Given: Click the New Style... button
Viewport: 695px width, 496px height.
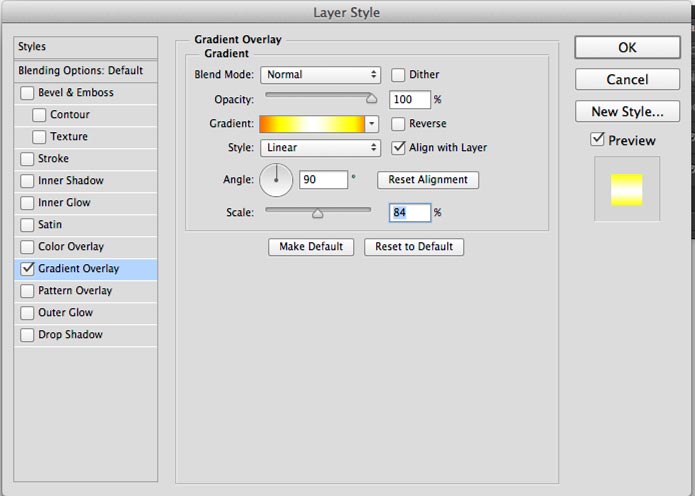Looking at the screenshot, I should (x=627, y=111).
